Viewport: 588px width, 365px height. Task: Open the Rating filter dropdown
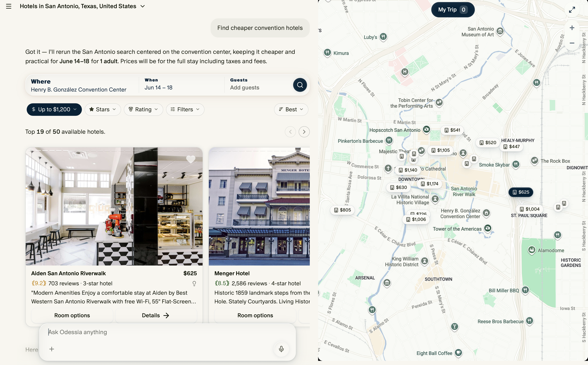143,109
